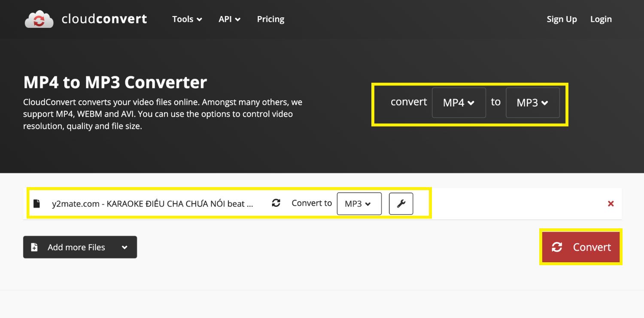Click the file document icon beside y2mate.com
This screenshot has height=318, width=644.
[37, 203]
